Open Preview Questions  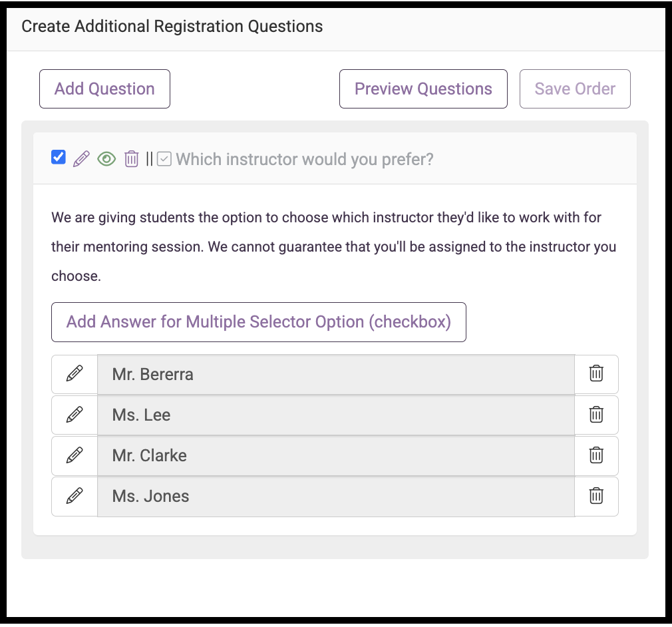(x=423, y=89)
